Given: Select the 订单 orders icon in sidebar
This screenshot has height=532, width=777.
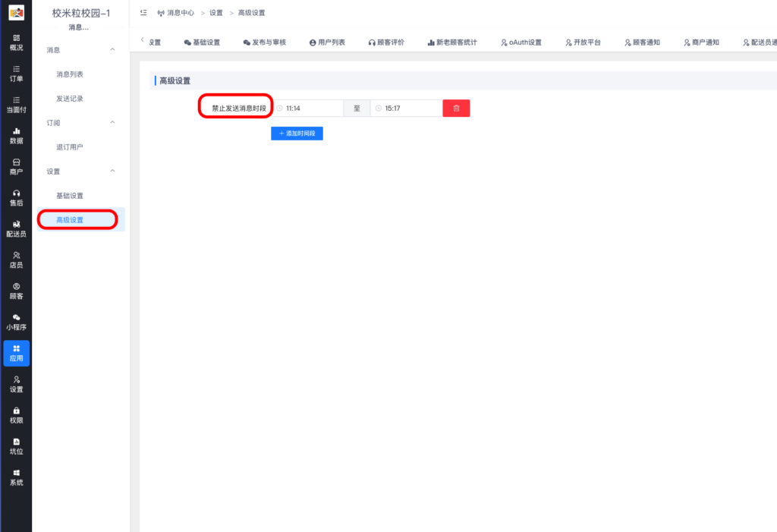Looking at the screenshot, I should pyautogui.click(x=16, y=73).
